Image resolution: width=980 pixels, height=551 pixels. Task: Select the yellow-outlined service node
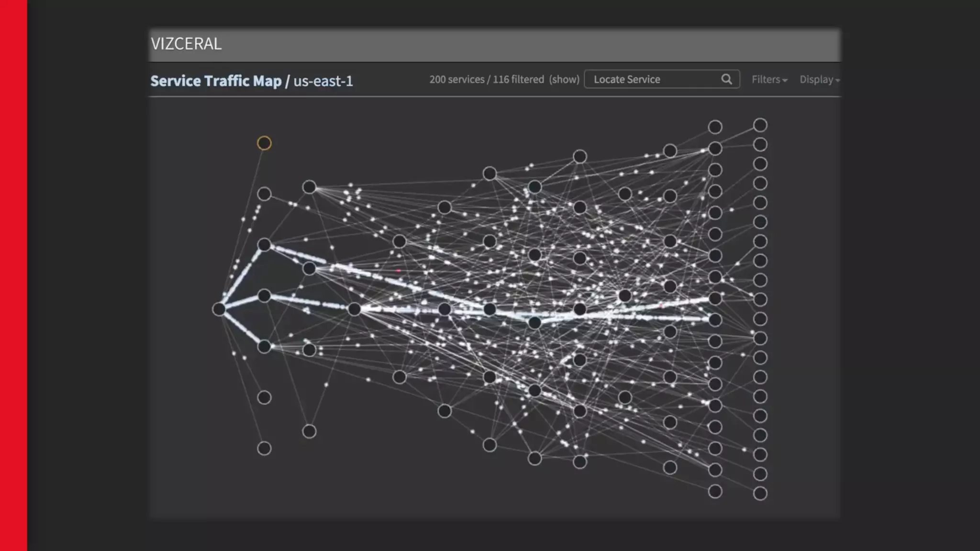(x=264, y=143)
